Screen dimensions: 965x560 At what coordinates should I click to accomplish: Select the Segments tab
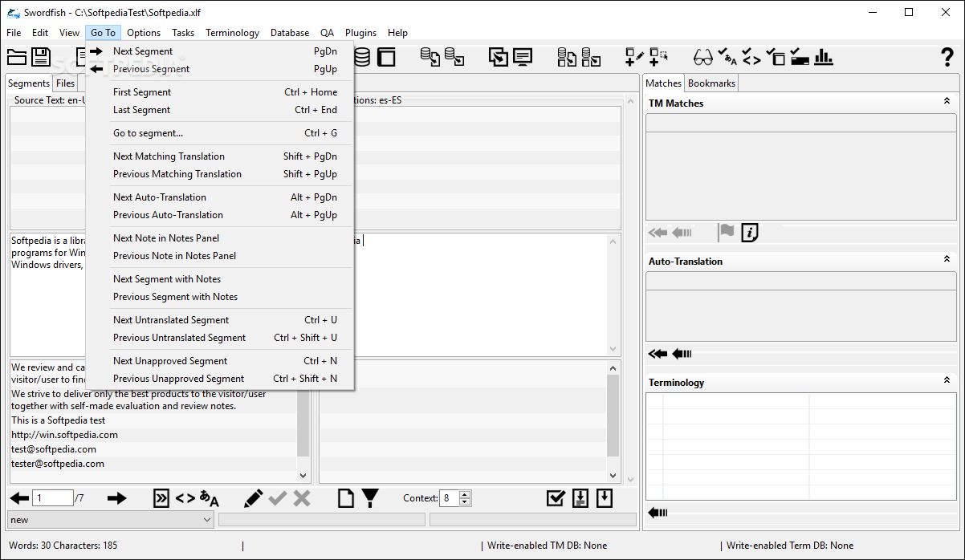[29, 83]
